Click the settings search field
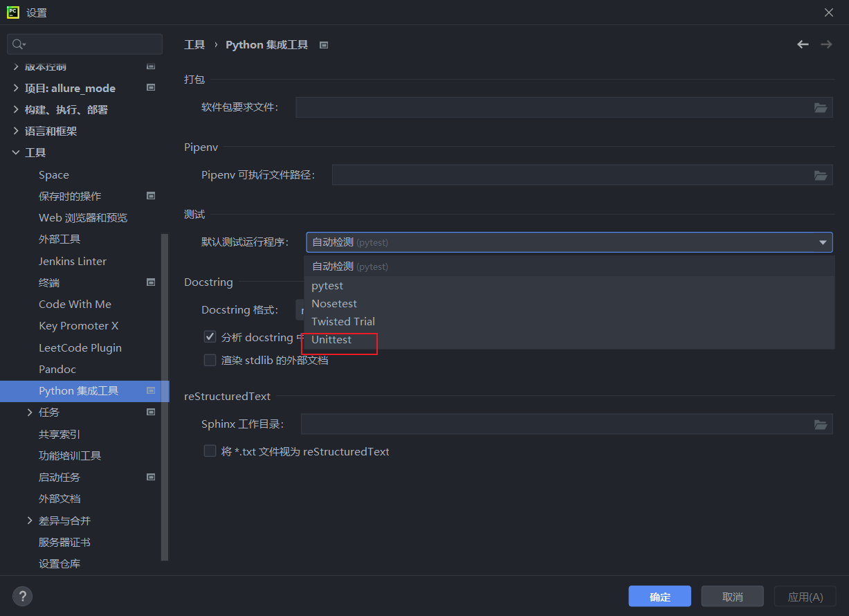The width and height of the screenshot is (849, 616). [84, 44]
